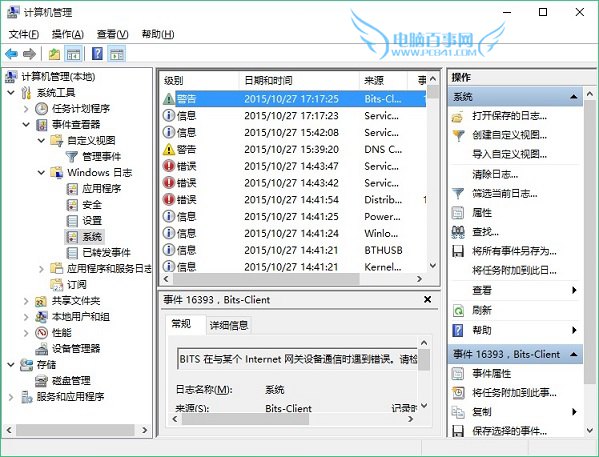Expand the 共享文件夹 tree node

click(x=26, y=301)
